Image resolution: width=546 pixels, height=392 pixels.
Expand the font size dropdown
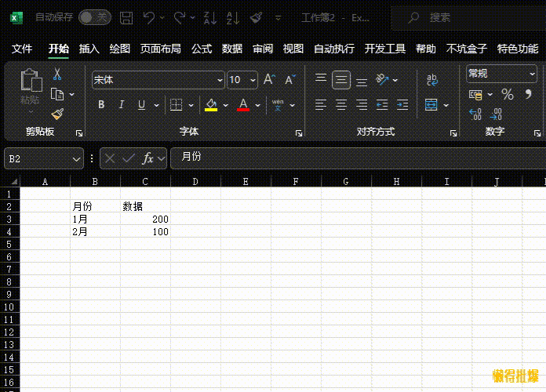point(252,80)
